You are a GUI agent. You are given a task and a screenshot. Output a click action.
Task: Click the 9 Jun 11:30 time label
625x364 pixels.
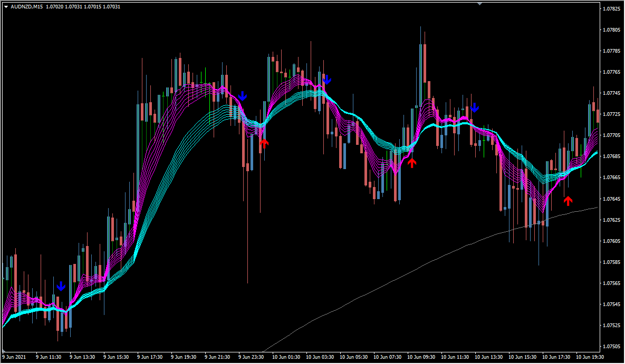point(49,357)
